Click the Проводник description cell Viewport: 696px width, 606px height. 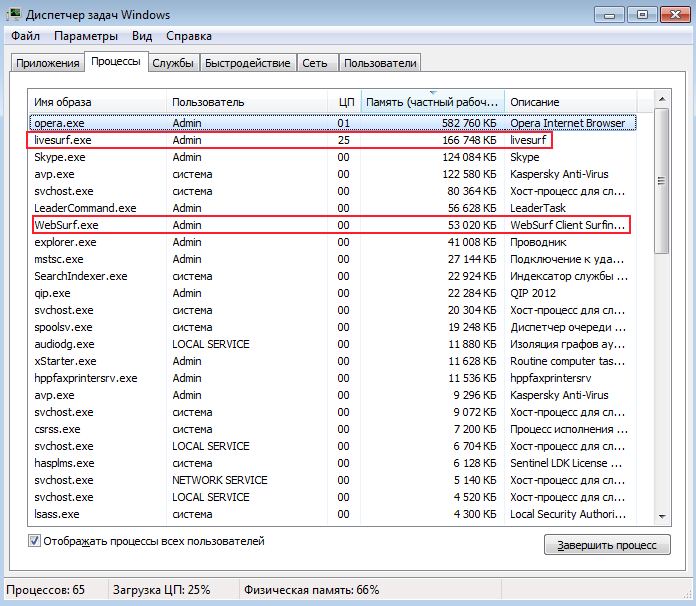click(x=538, y=242)
